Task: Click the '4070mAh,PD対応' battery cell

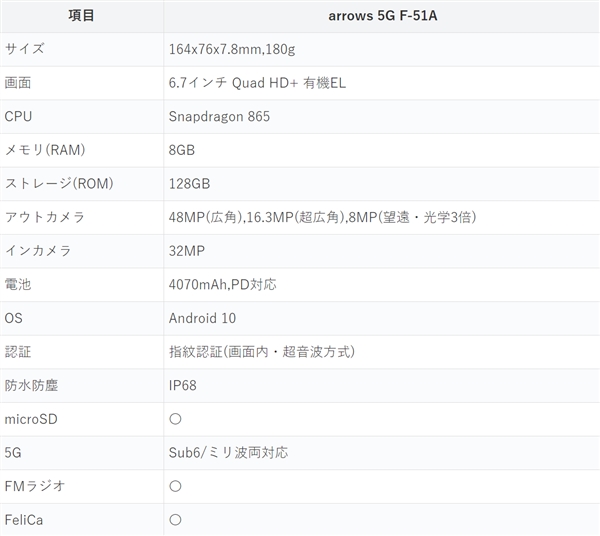Action: click(222, 285)
